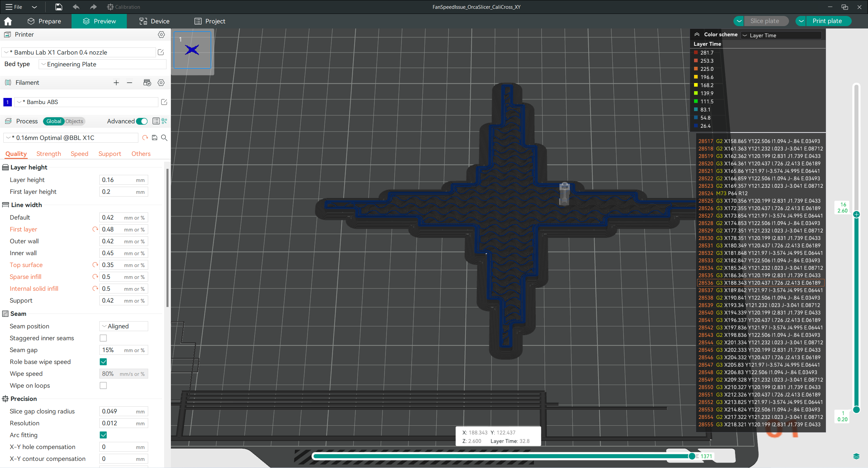868x468 pixels.
Task: Enable Staggered inner seams
Action: (103, 338)
